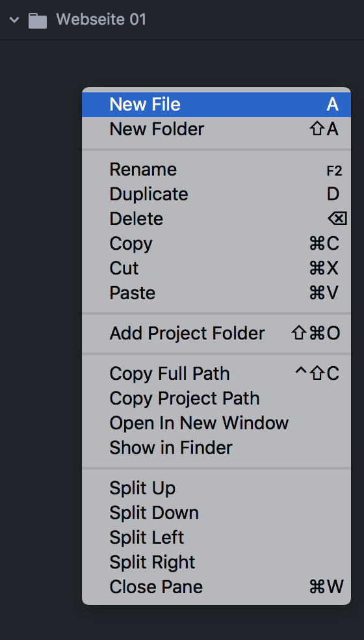Select Rename in the context menu

click(216, 170)
